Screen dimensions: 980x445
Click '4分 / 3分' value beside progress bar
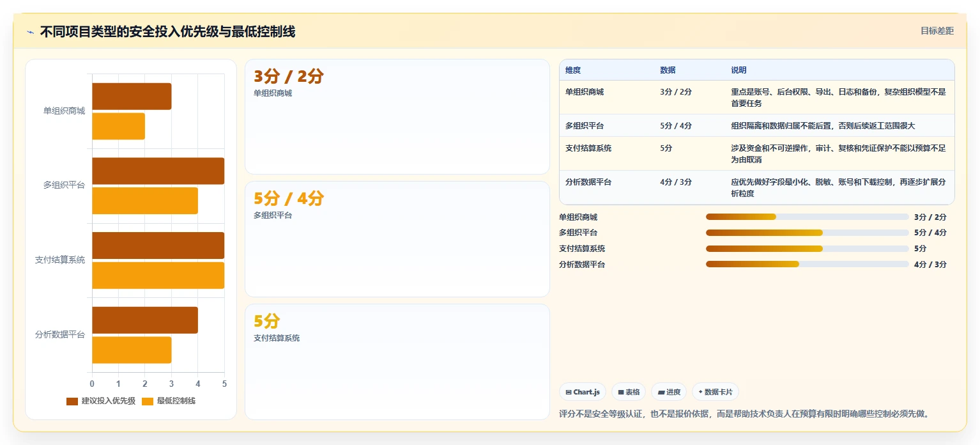pyautogui.click(x=930, y=265)
